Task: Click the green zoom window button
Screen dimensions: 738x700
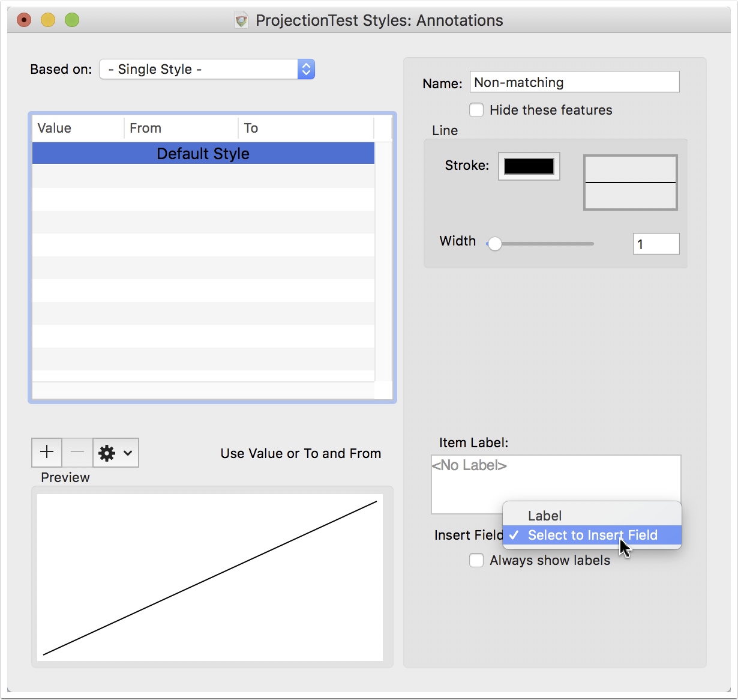Action: click(x=72, y=20)
